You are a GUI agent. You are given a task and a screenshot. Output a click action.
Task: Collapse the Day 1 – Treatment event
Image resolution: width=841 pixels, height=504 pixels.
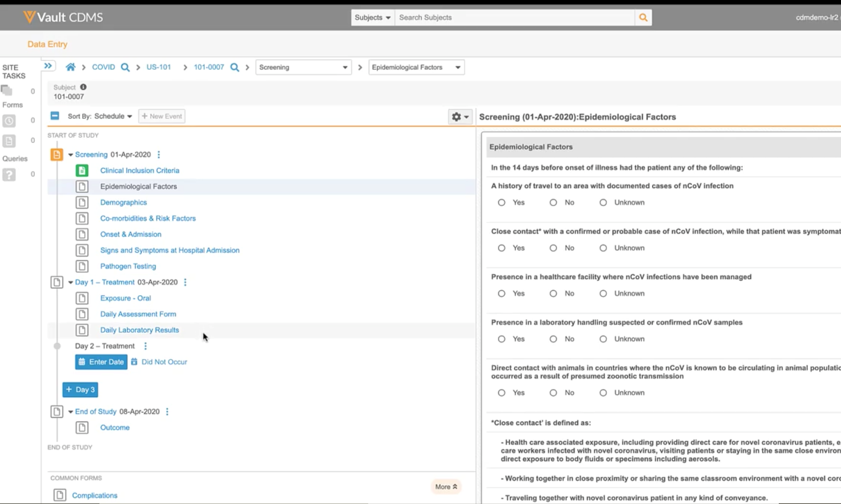click(x=71, y=283)
